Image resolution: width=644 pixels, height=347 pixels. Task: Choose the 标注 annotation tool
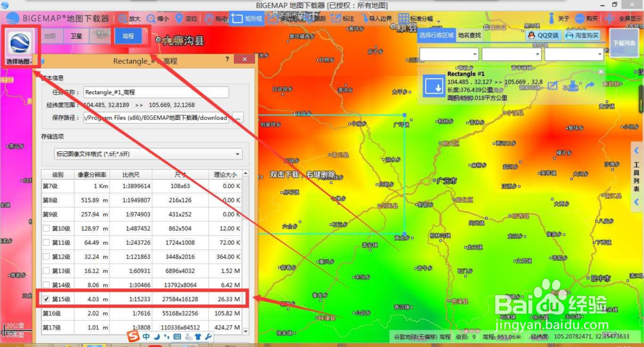coord(342,19)
